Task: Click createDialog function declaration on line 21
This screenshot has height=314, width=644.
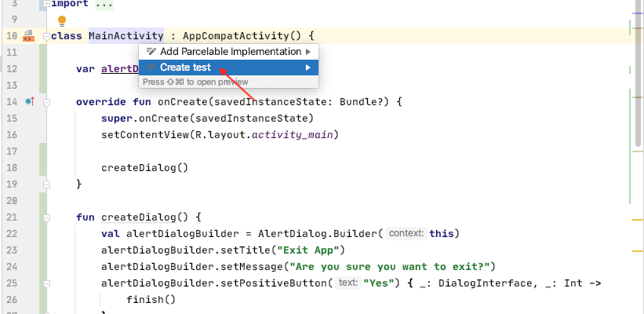Action: click(x=138, y=217)
